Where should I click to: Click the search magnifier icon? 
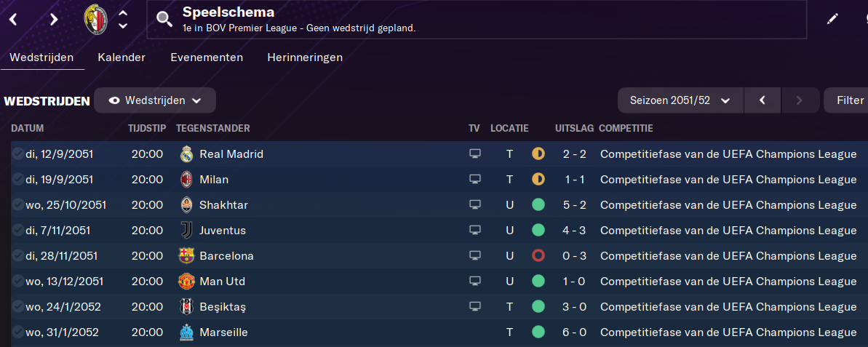pos(164,19)
